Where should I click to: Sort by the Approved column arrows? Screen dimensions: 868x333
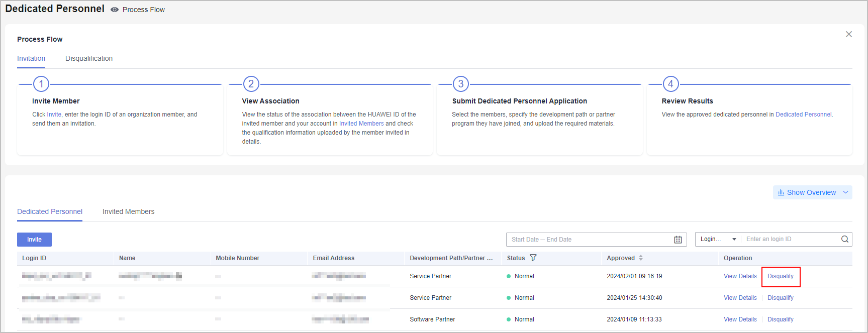tap(641, 258)
